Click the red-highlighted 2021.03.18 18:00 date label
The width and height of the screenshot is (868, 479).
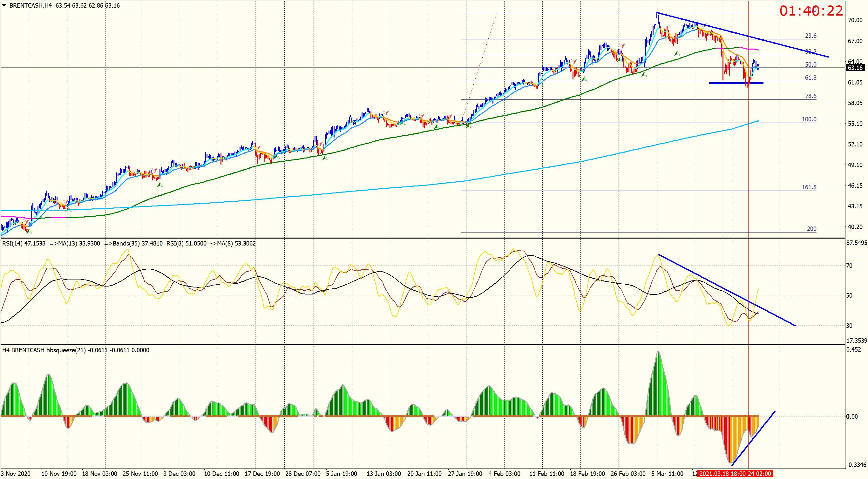722,474
